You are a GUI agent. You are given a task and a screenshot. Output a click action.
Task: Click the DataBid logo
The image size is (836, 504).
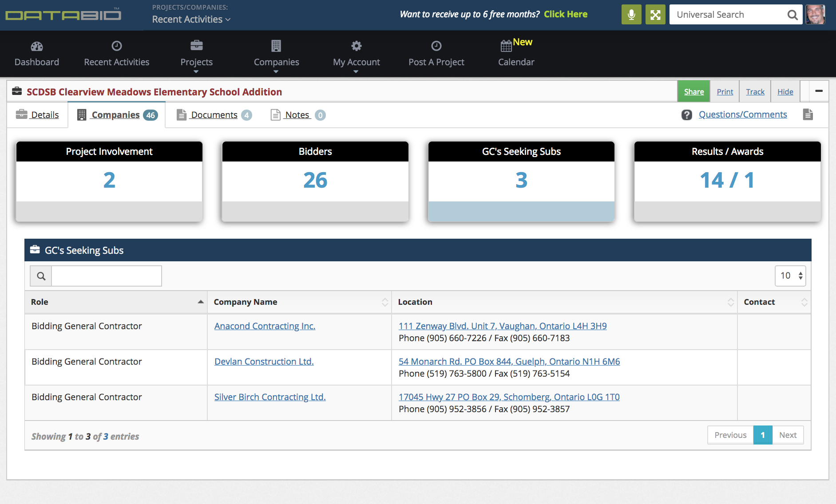click(x=63, y=15)
